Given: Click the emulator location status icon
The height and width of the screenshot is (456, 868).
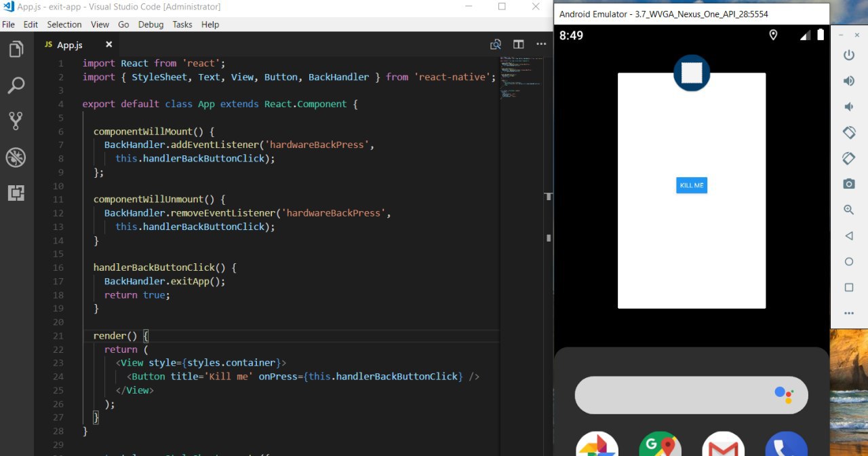Looking at the screenshot, I should coord(773,35).
